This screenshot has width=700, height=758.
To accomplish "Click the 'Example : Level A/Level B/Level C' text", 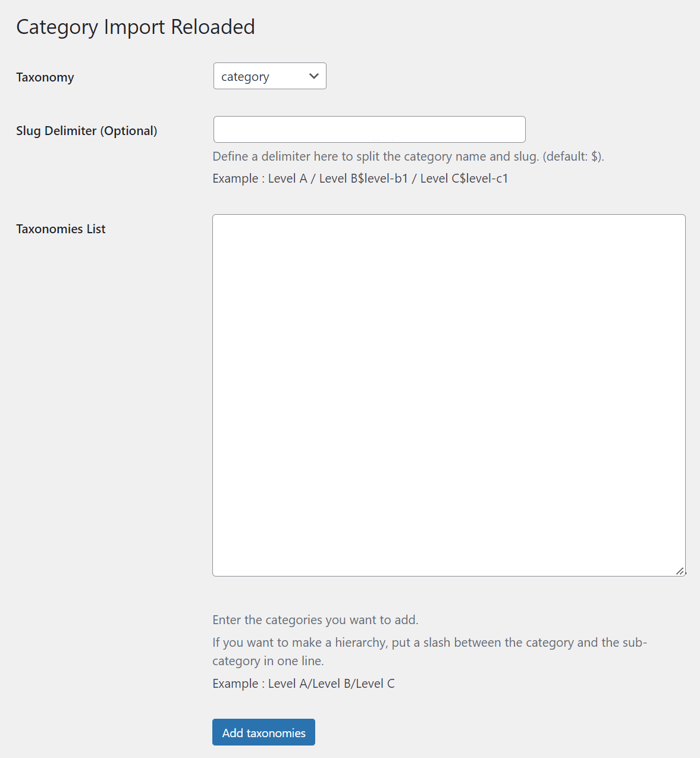I will pos(303,684).
